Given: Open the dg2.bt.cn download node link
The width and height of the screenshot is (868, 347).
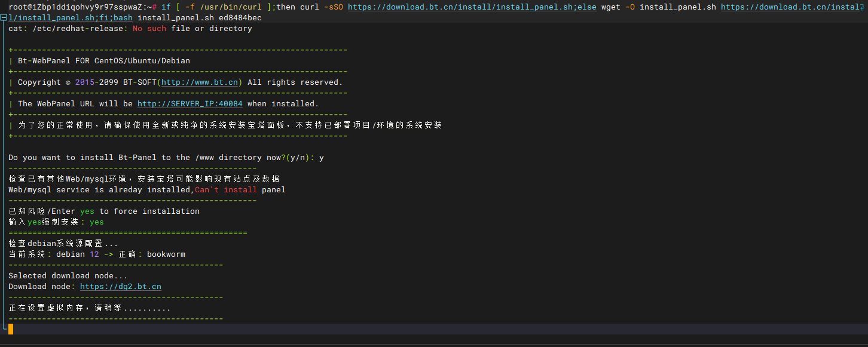Looking at the screenshot, I should click(120, 287).
